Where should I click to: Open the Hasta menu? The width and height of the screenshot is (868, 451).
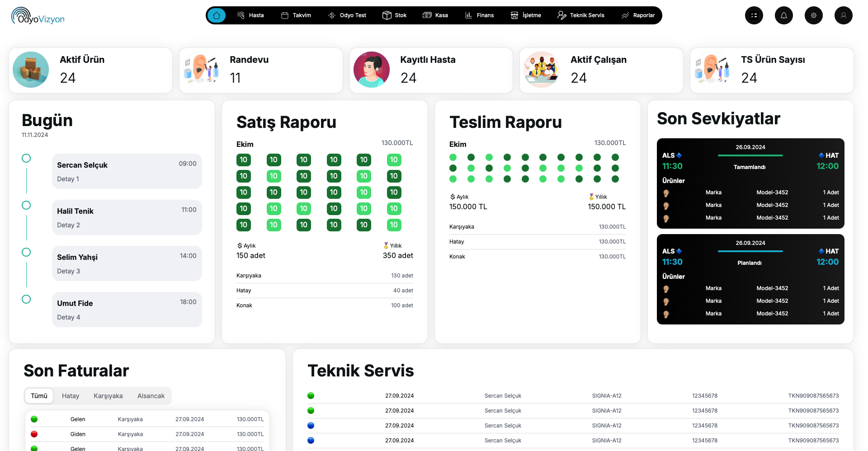coord(251,15)
